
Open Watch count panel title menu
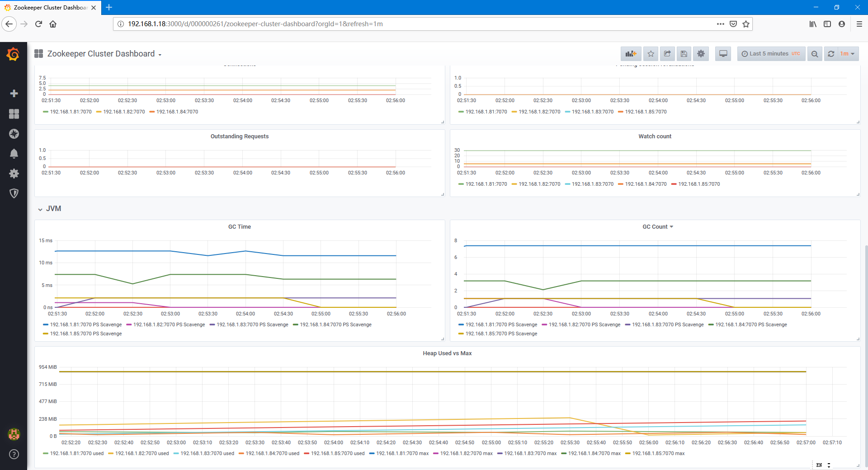[655, 136]
